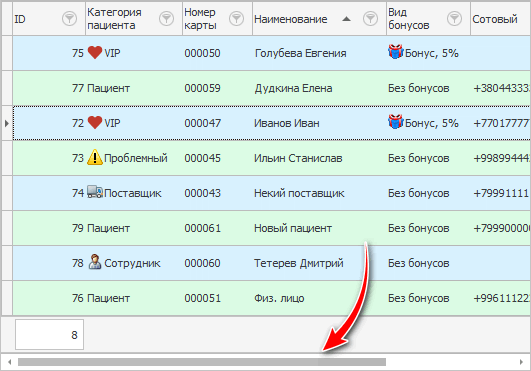This screenshot has height=371, width=531.
Task: Click the scrollbar left arrow
Action: coord(10,362)
